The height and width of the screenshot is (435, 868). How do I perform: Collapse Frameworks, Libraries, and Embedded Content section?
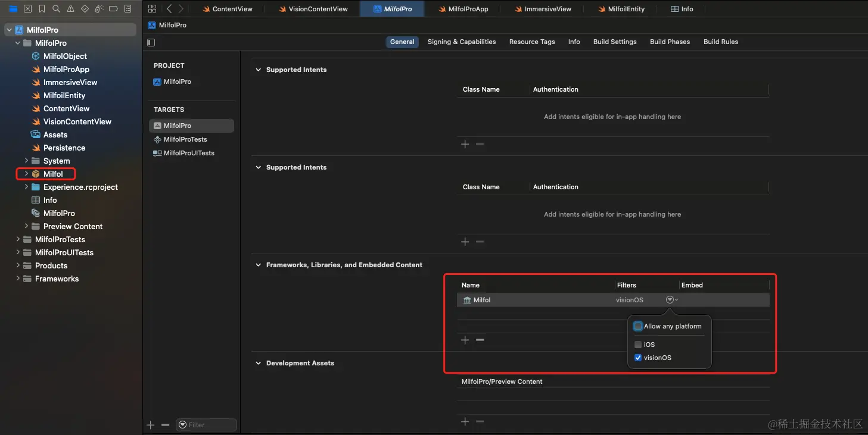pyautogui.click(x=259, y=265)
